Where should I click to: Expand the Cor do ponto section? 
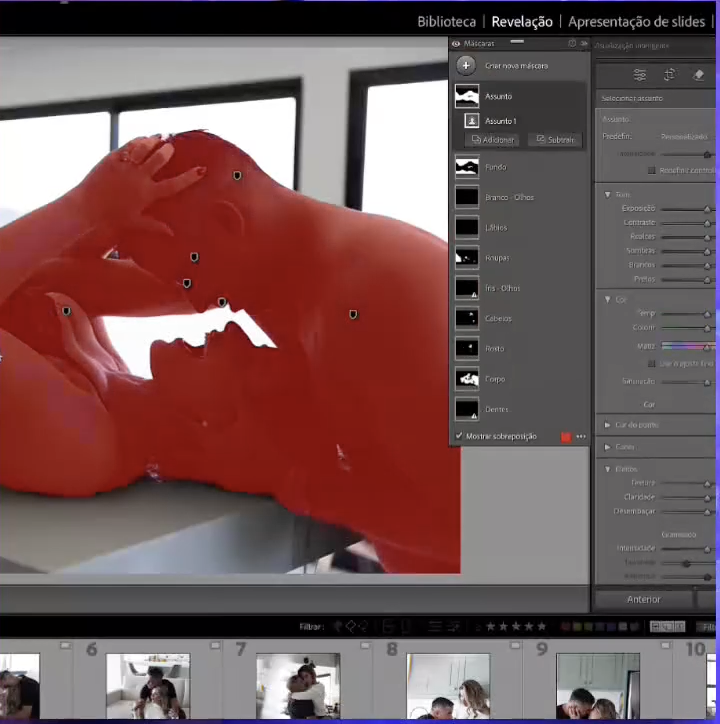click(x=607, y=425)
